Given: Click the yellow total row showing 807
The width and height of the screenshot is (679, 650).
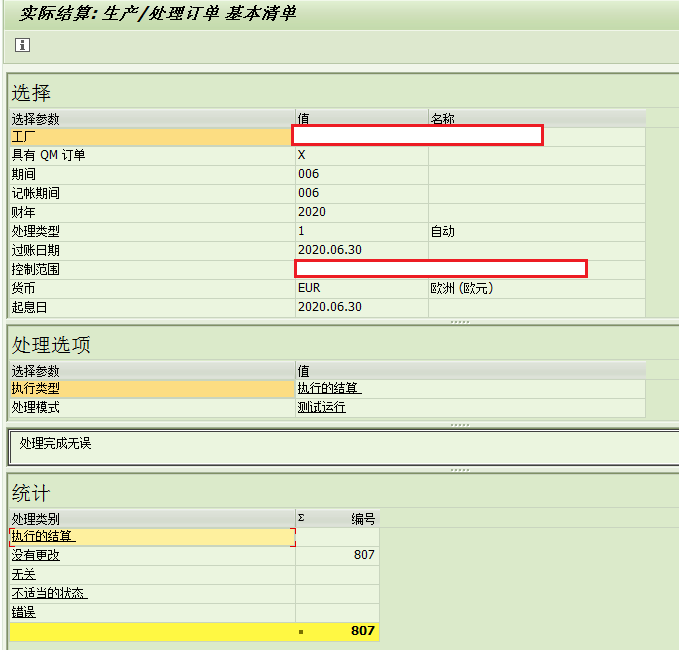Looking at the screenshot, I should tap(194, 631).
